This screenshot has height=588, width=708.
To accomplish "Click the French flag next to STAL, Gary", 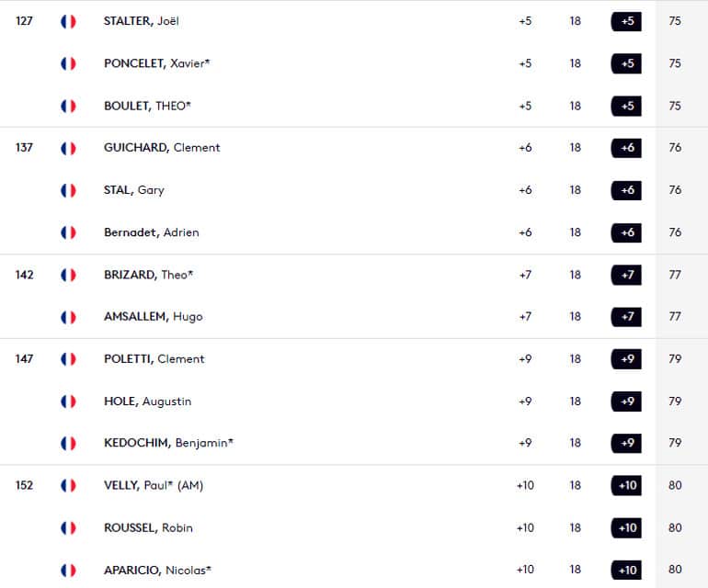I will click(x=68, y=190).
